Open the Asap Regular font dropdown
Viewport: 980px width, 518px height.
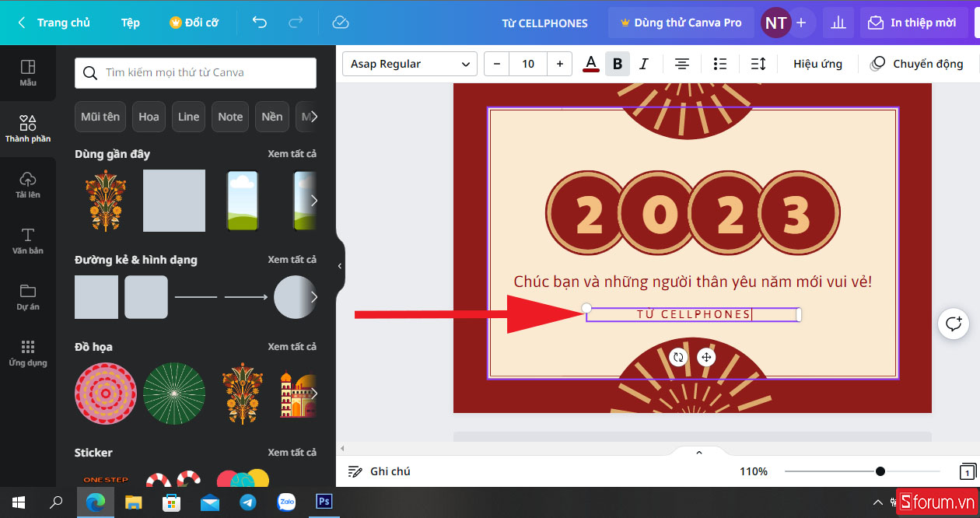[410, 64]
